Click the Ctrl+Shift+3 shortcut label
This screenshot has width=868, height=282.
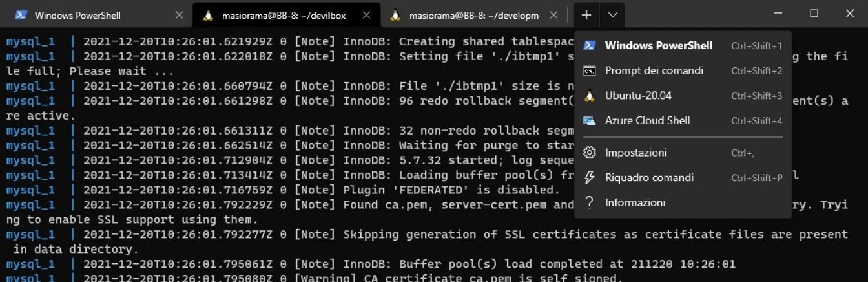coord(756,96)
